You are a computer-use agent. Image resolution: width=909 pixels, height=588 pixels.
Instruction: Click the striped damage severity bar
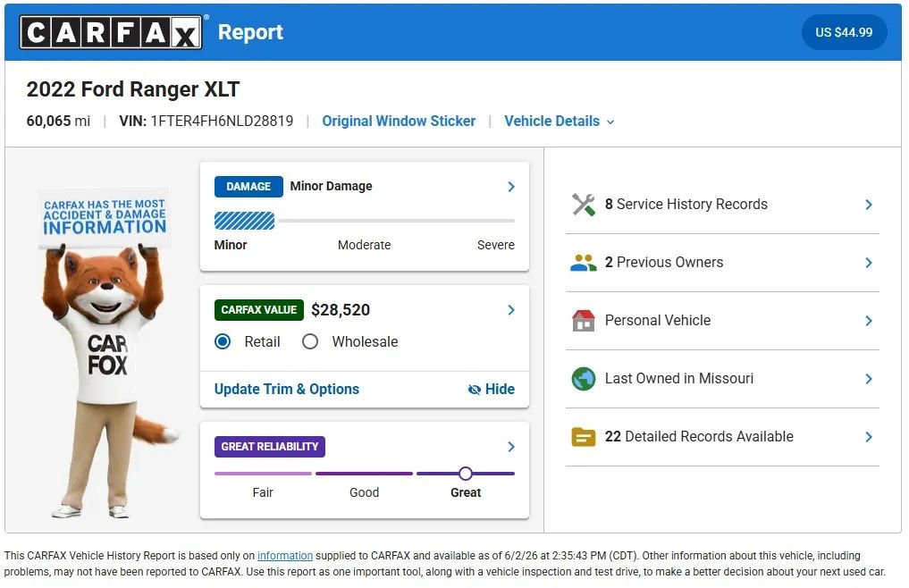244,221
